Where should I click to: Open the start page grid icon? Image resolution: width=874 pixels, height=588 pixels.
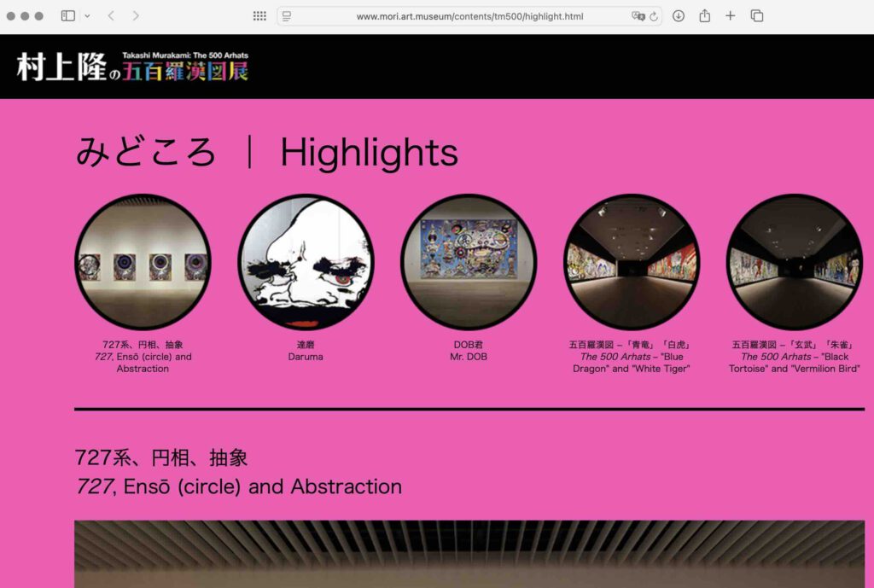[x=259, y=16]
